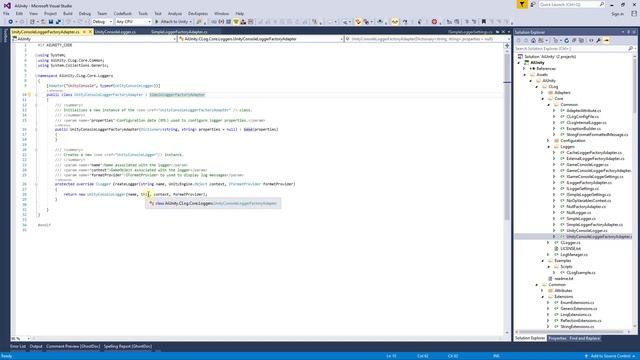Click Add to Source Control in status bar
The height and width of the screenshot is (360, 640).
point(611,356)
